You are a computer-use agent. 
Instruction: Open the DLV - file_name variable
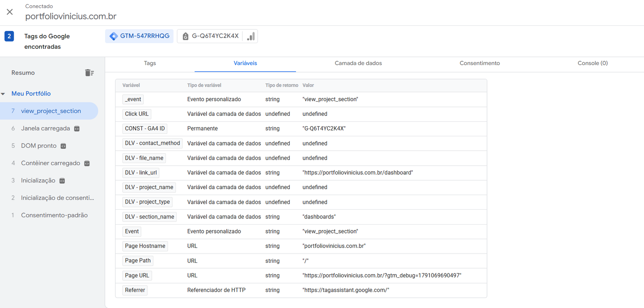pos(144,158)
